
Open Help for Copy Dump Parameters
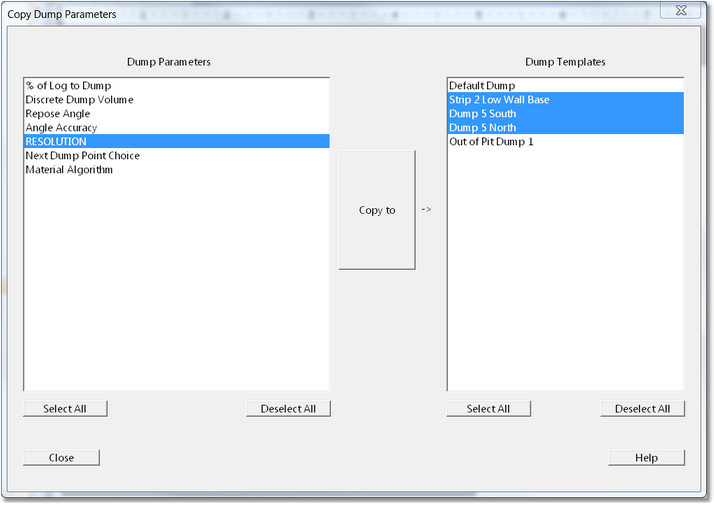tap(646, 458)
